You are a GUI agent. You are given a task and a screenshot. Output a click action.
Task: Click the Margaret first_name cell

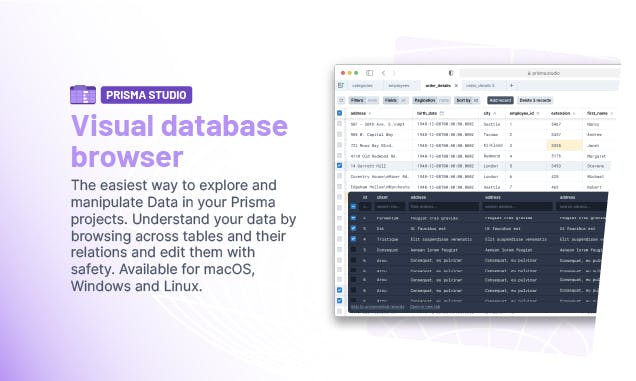(596, 156)
